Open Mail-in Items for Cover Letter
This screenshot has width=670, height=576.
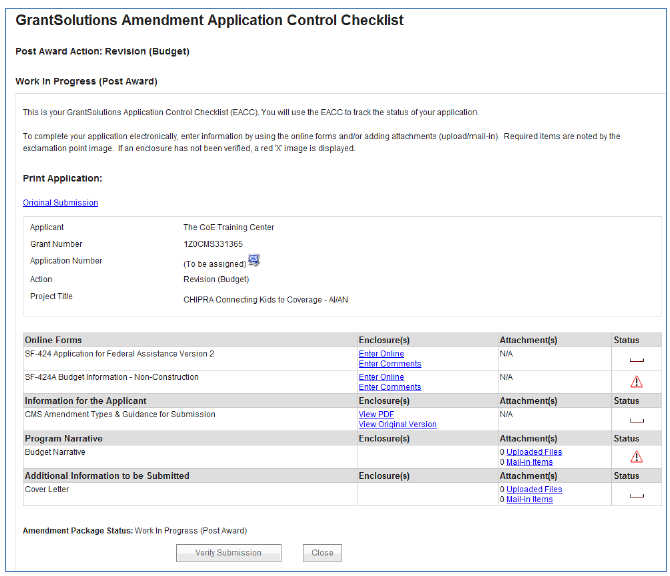[529, 499]
